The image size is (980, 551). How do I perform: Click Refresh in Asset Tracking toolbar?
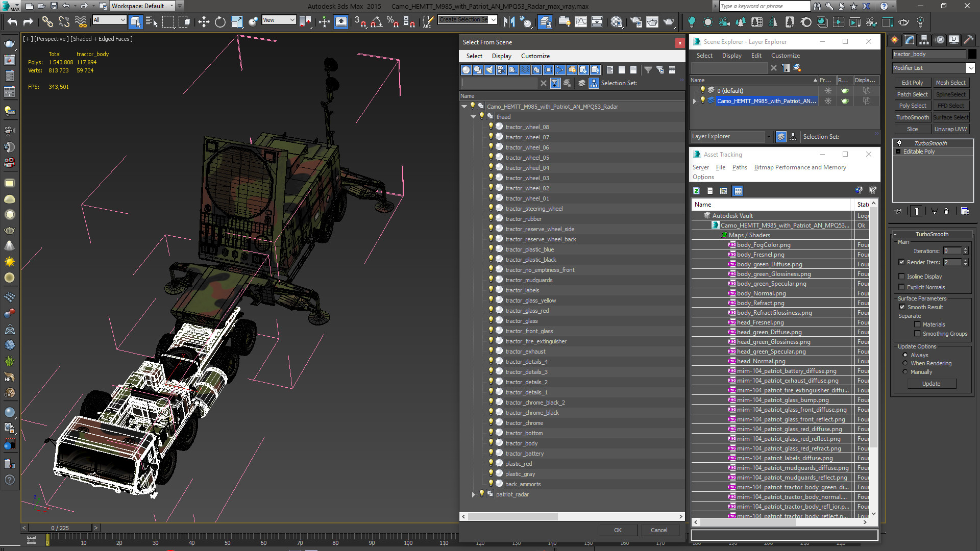(x=696, y=191)
